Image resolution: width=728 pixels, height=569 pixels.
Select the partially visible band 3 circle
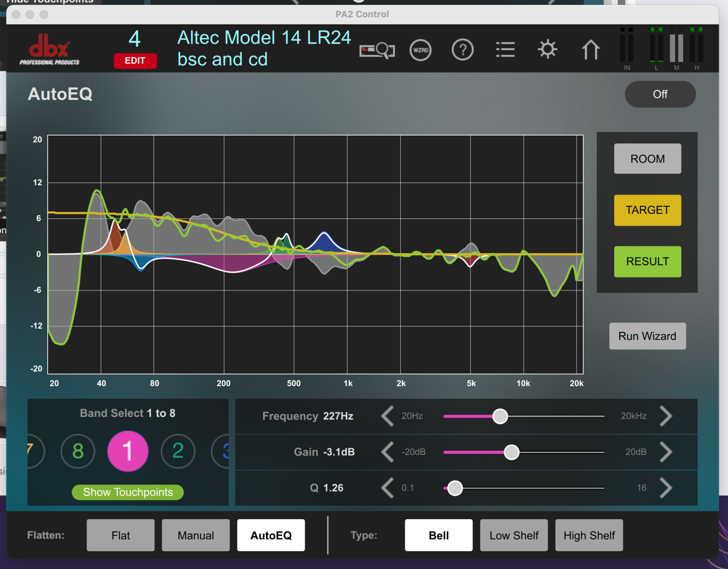point(220,451)
